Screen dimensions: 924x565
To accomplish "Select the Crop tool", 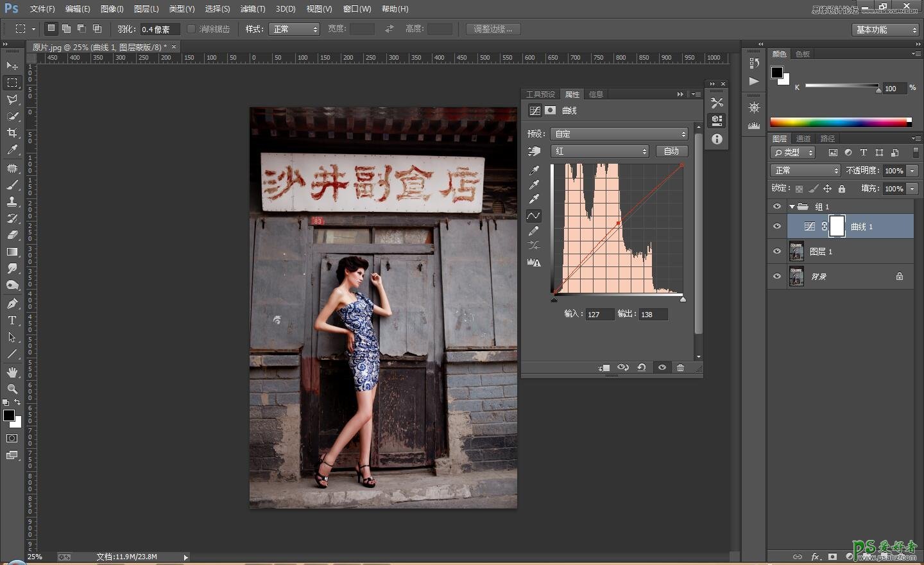I will point(12,133).
